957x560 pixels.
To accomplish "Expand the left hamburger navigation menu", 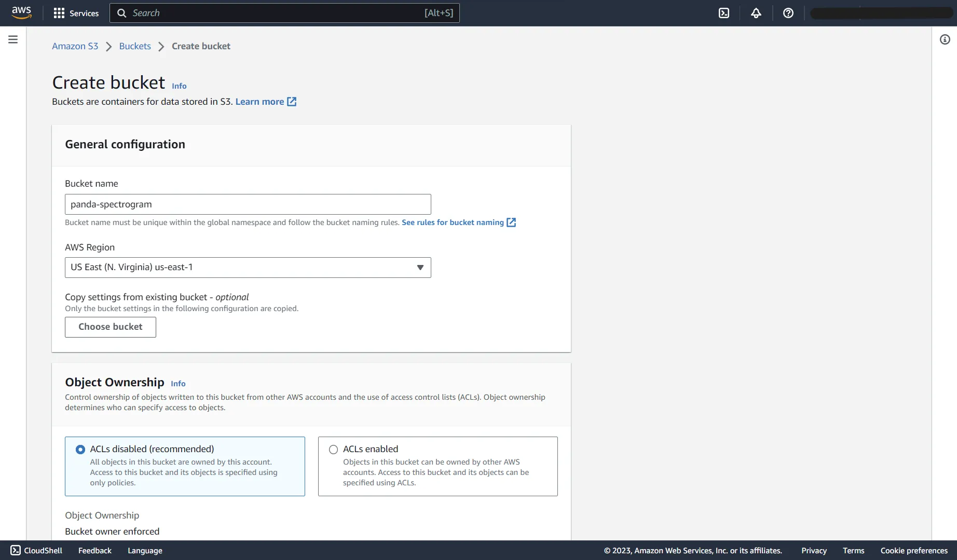I will tap(13, 39).
